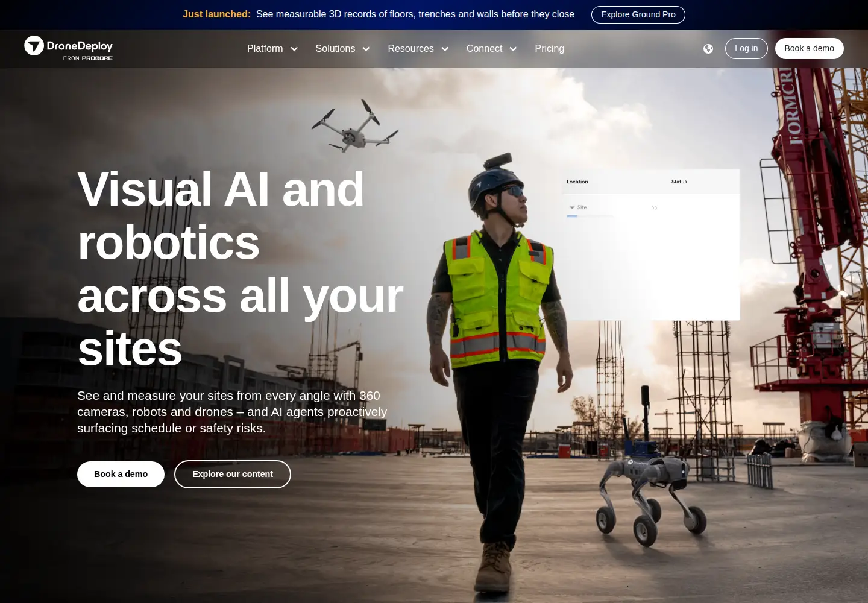Click the 'Just launched:' banner text
The width and height of the screenshot is (868, 603).
[216, 14]
